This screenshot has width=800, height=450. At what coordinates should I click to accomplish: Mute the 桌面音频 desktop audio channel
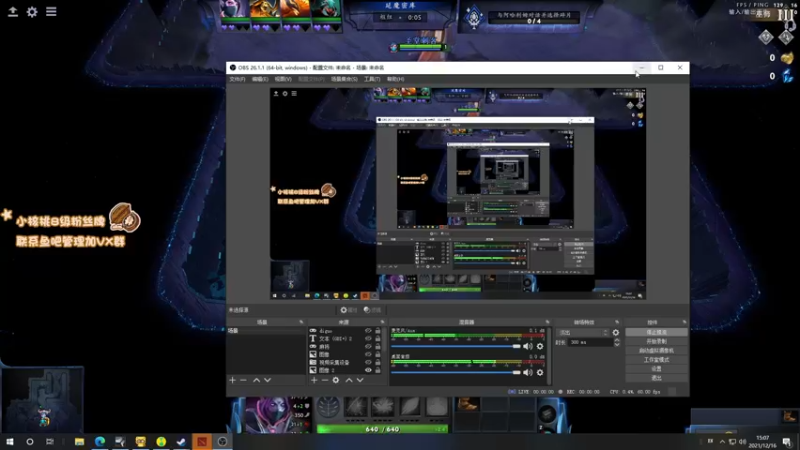[528, 372]
